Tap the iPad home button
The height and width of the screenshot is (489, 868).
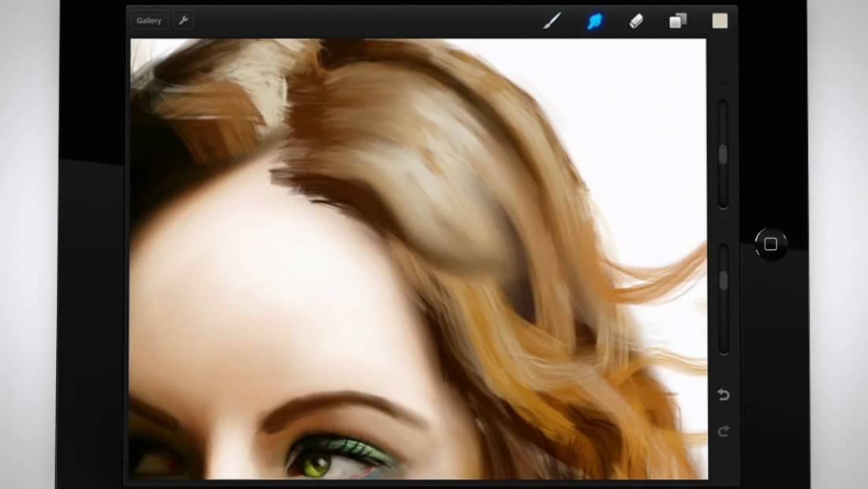pos(771,244)
